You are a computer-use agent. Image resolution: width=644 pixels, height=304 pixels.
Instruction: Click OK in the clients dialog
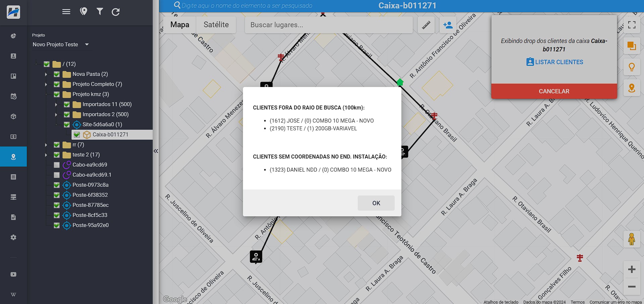376,203
